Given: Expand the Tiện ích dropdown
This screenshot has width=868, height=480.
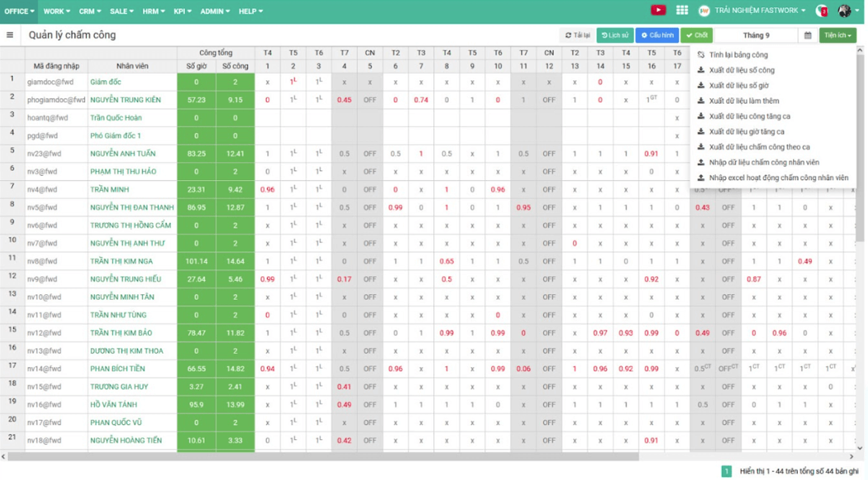Looking at the screenshot, I should point(837,35).
